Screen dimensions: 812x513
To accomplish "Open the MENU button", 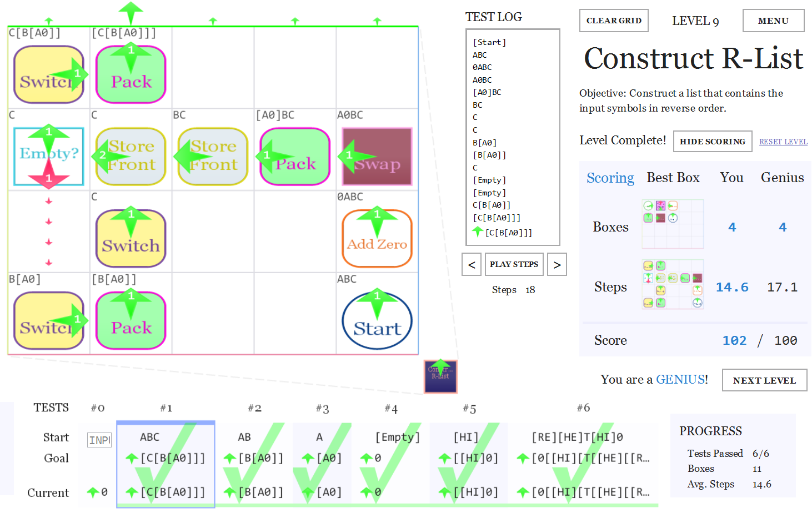I will point(774,21).
